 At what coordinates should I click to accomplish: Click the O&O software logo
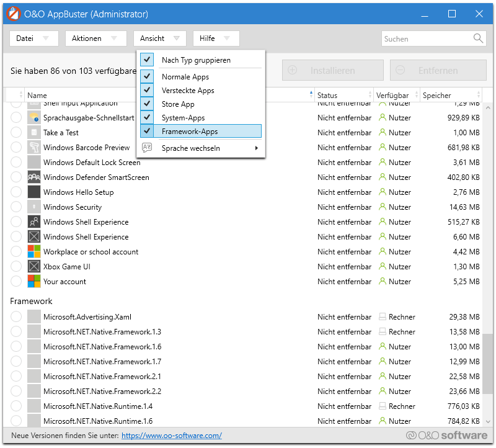click(446, 436)
